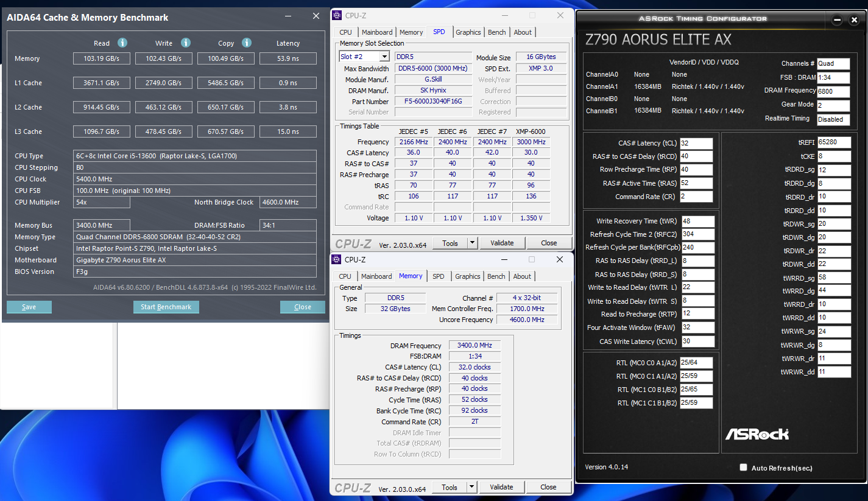
Task: Click Validate in CPU-Z SPD window
Action: (502, 243)
